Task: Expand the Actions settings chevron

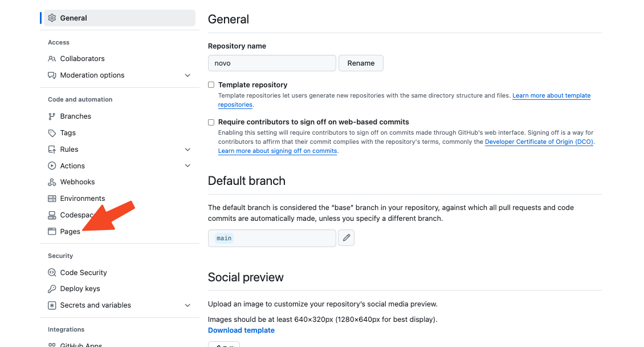Action: tap(188, 166)
